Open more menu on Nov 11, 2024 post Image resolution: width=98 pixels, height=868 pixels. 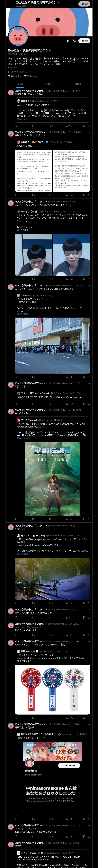point(89,410)
